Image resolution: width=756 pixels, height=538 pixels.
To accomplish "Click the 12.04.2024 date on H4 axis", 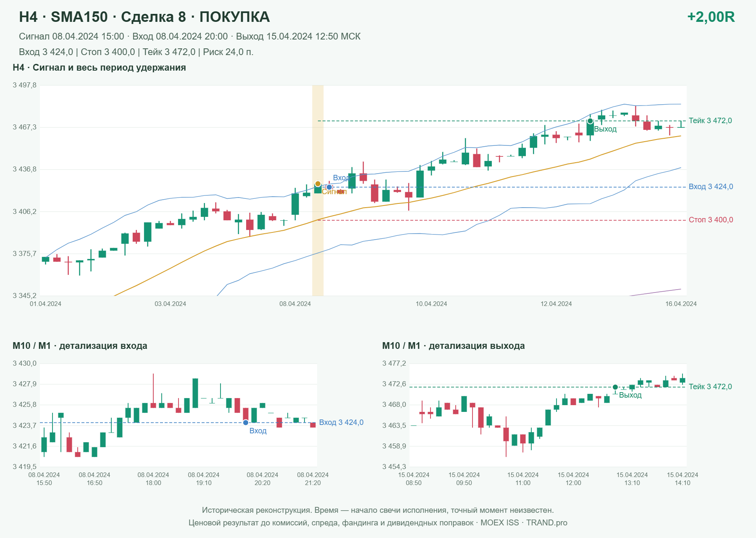I will click(x=556, y=304).
